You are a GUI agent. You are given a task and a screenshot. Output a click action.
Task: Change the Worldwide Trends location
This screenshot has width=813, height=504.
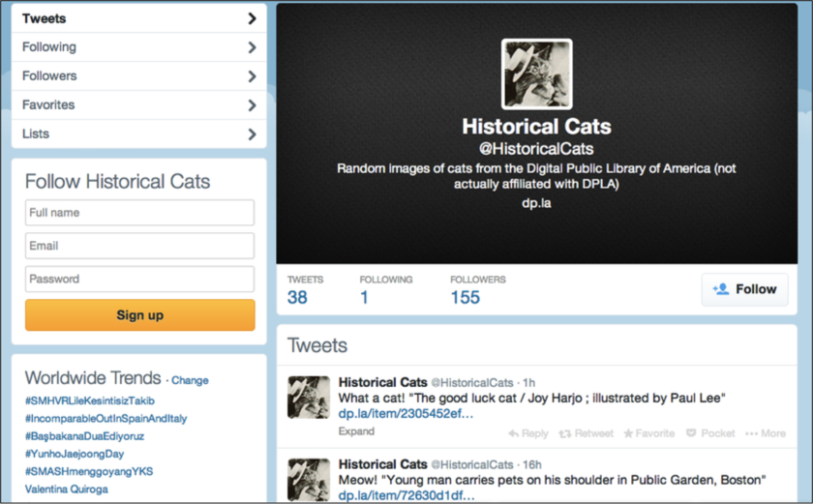190,380
